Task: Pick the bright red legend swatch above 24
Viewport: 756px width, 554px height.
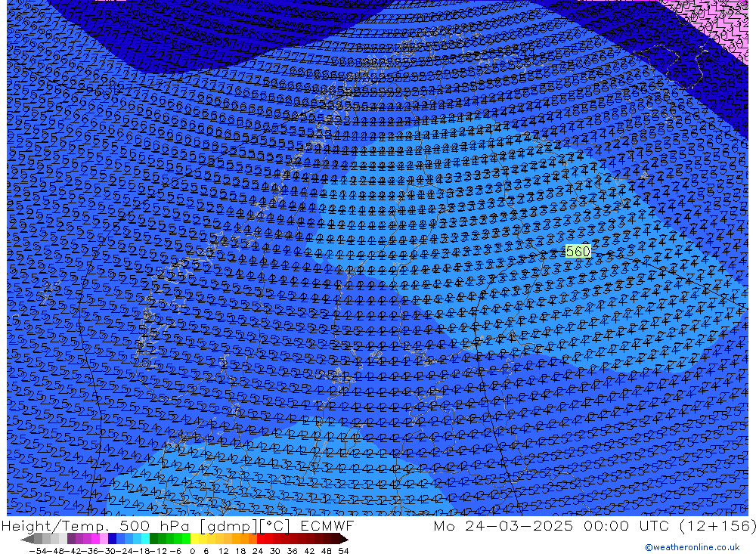Action: 261,539
